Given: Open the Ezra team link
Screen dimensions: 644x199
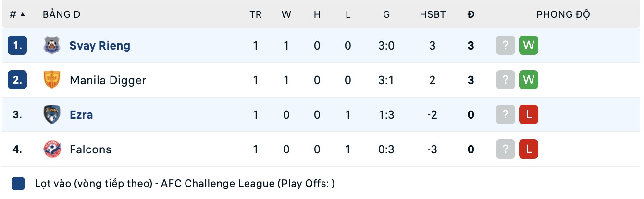Looking at the screenshot, I should tap(81, 115).
